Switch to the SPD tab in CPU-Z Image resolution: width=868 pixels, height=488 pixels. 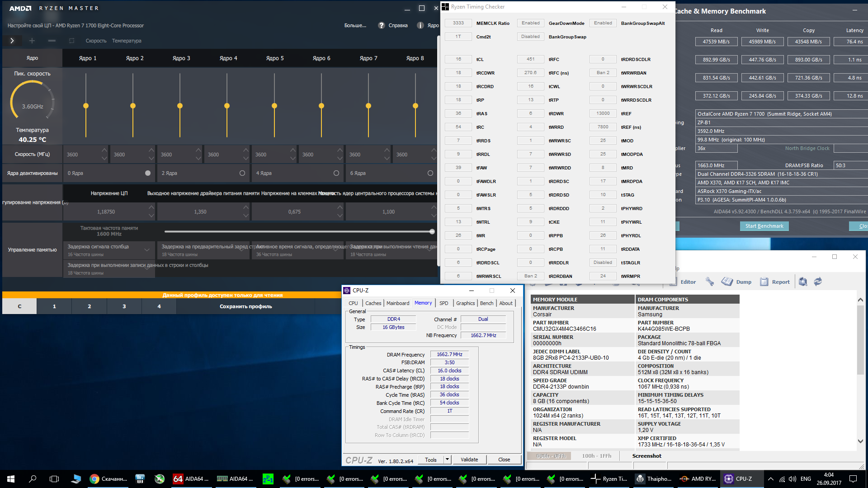tap(444, 303)
